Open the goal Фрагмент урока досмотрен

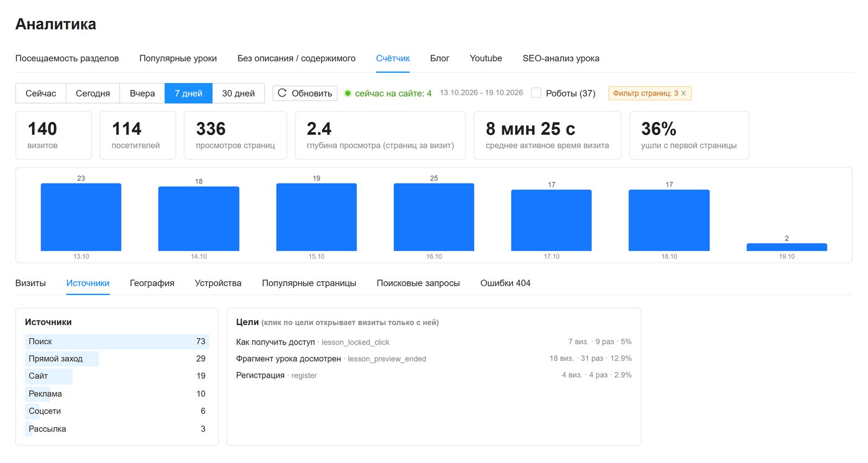click(433, 358)
